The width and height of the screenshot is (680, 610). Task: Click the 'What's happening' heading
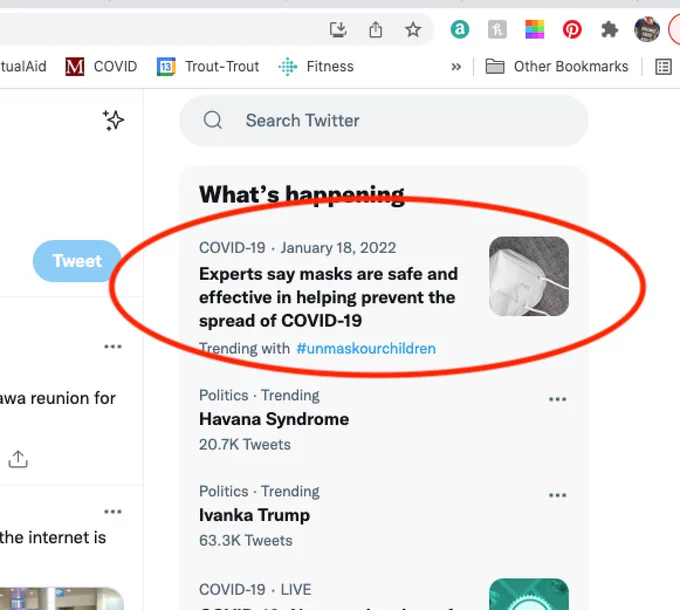(301, 194)
